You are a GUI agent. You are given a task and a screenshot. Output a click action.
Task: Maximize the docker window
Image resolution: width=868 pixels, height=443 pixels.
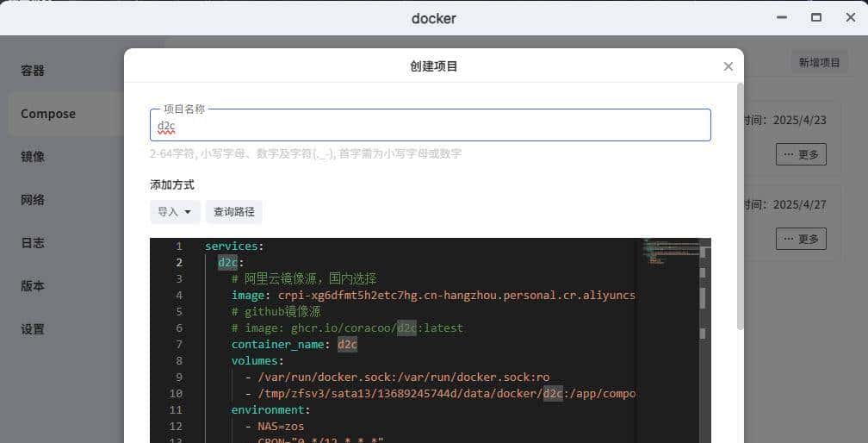816,18
